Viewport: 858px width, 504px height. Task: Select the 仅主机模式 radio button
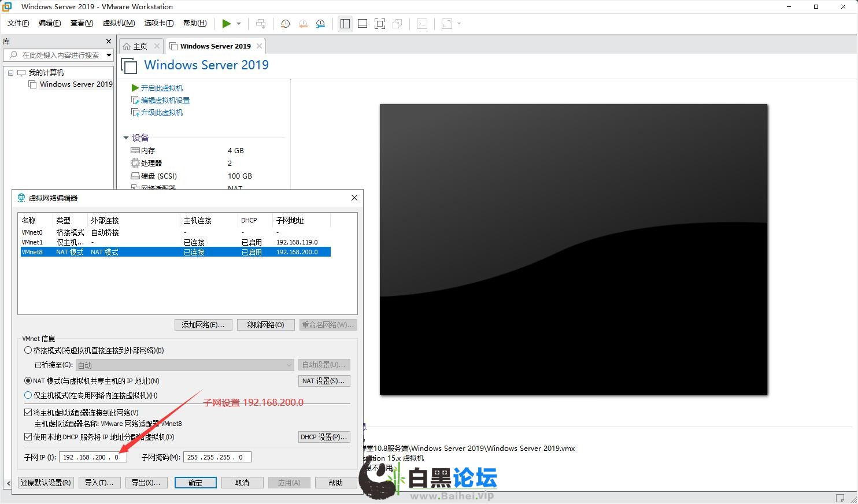coord(28,395)
